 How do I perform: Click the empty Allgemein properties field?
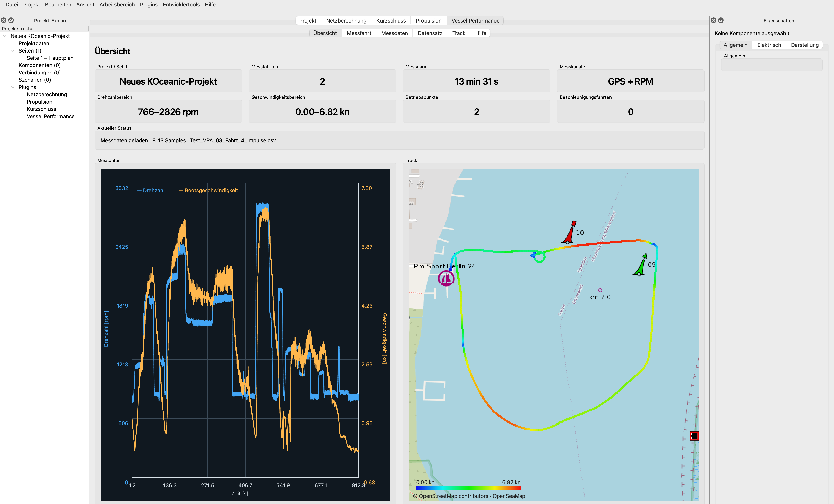[772, 65]
